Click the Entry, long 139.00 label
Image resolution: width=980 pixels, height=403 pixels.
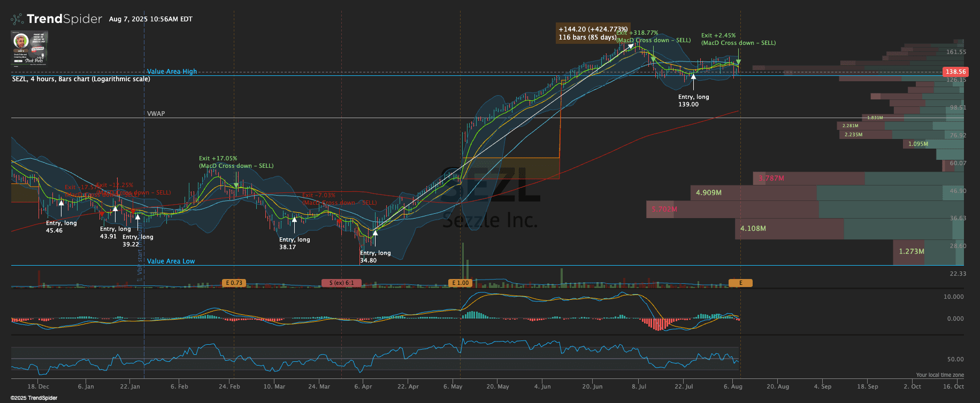[x=693, y=100]
